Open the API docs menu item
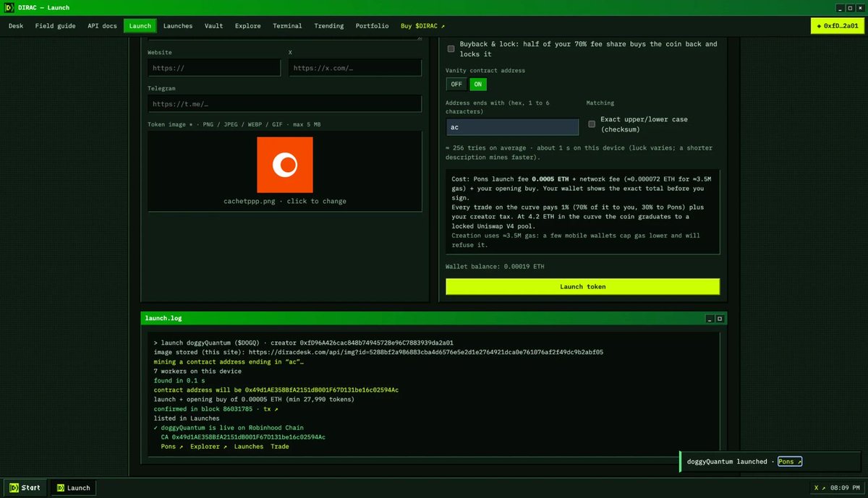The image size is (868, 498). 102,26
